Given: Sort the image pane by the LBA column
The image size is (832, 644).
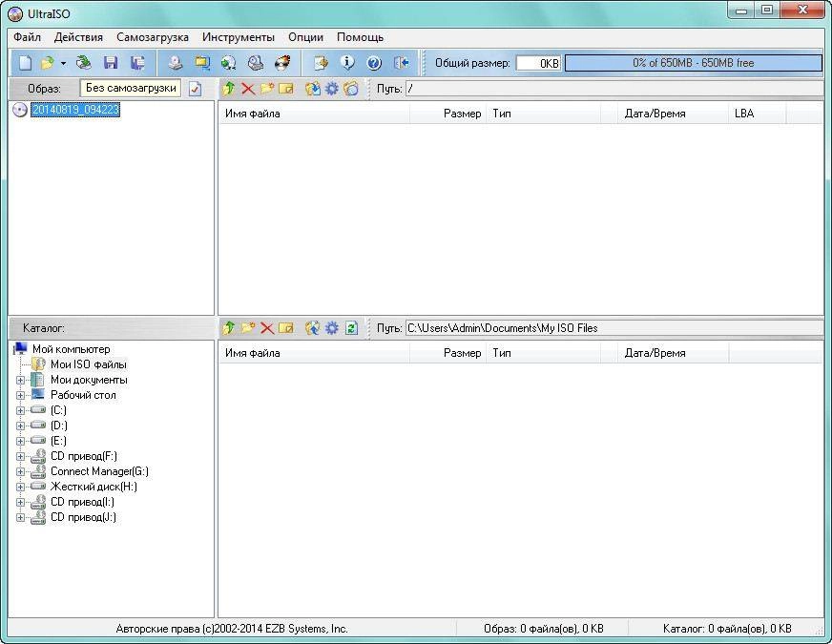Looking at the screenshot, I should pyautogui.click(x=758, y=113).
